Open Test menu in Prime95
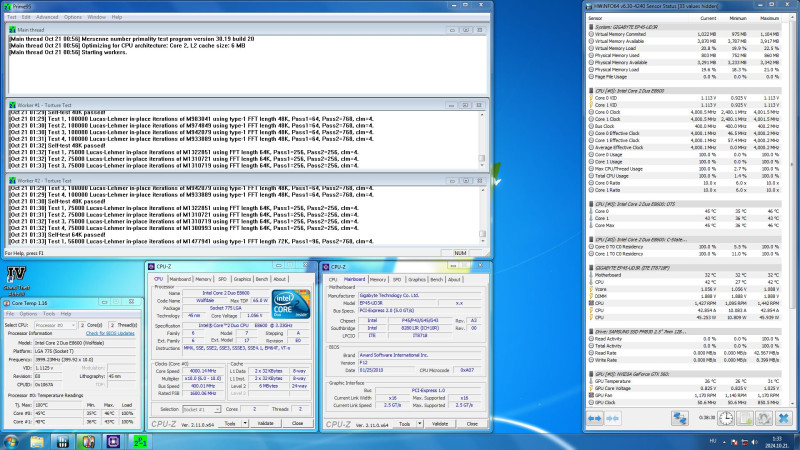Image resolution: width=800 pixels, height=450 pixels. tap(12, 17)
